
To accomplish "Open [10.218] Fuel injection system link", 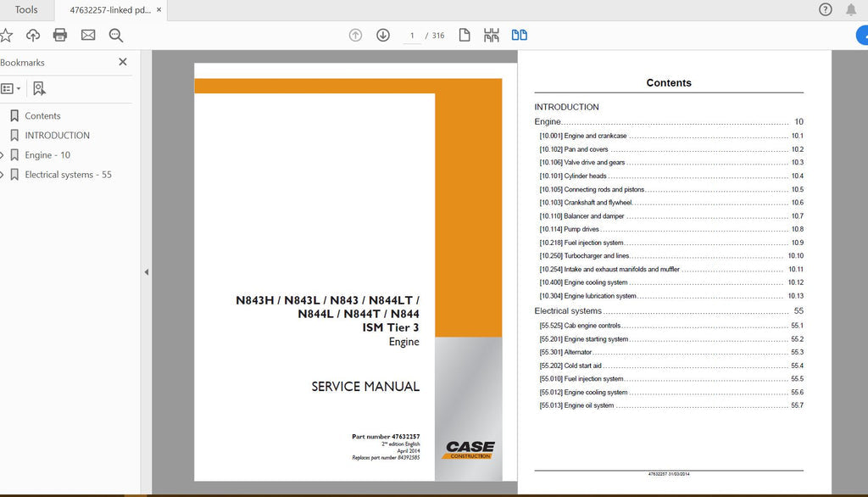I will pyautogui.click(x=671, y=243).
